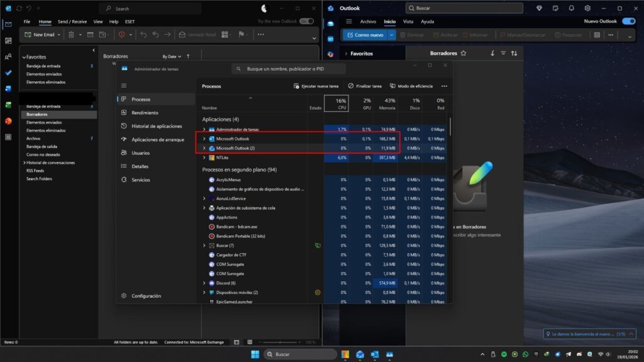Switch to Rendimiento in Task Manager
Viewport: 644px width, 362px height.
click(145, 113)
